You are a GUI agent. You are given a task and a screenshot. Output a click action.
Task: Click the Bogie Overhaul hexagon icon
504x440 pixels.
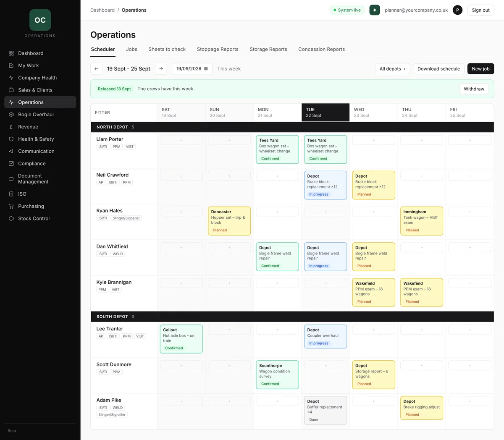[11, 115]
